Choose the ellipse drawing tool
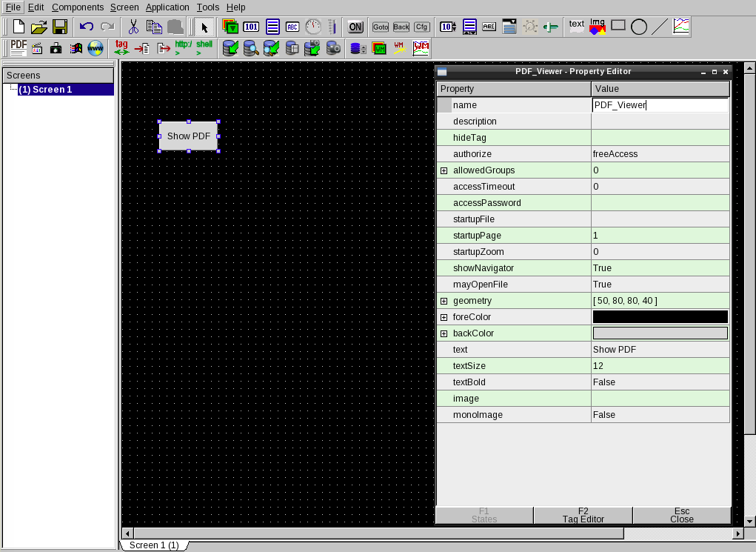 pos(638,27)
